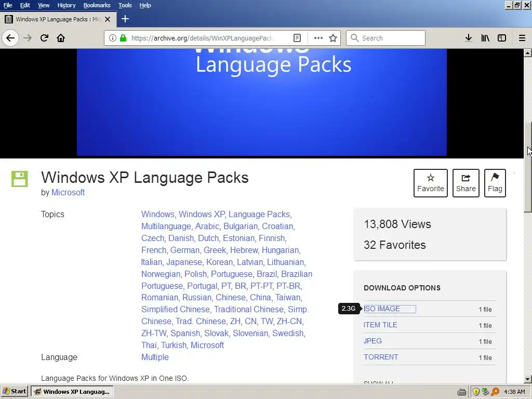Viewport: 532px width, 399px height.
Task: Open a new tab with plus
Action: (x=125, y=19)
